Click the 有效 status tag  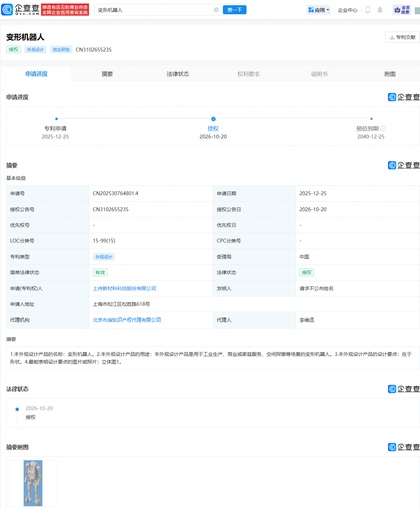(x=100, y=272)
